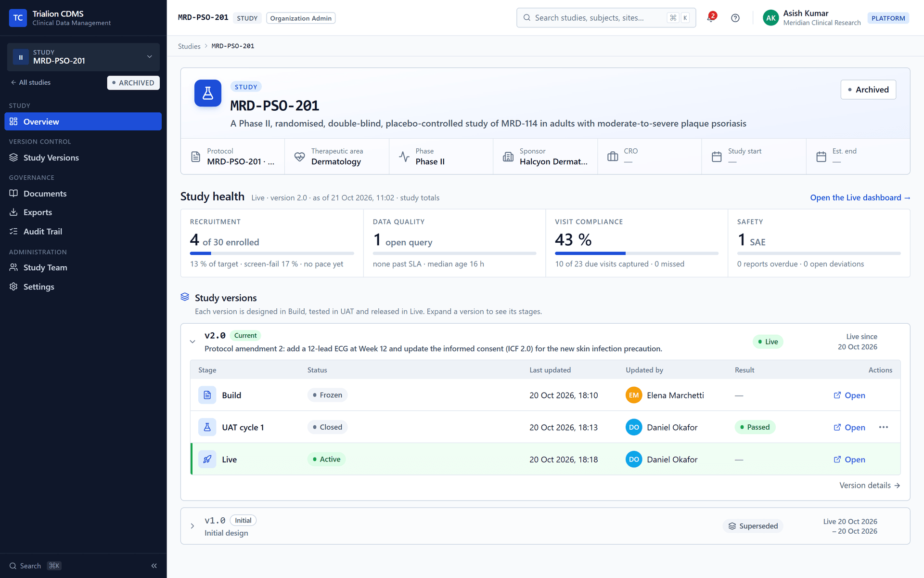The width and height of the screenshot is (924, 578).
Task: Go to Study Versions in sidebar
Action: coord(83,158)
